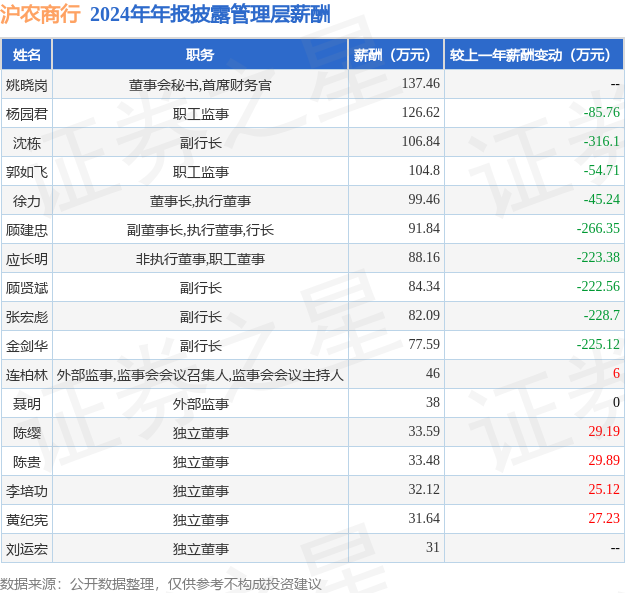Click the 姓名 column header
Image resolution: width=625 pixels, height=593 pixels.
27,55
